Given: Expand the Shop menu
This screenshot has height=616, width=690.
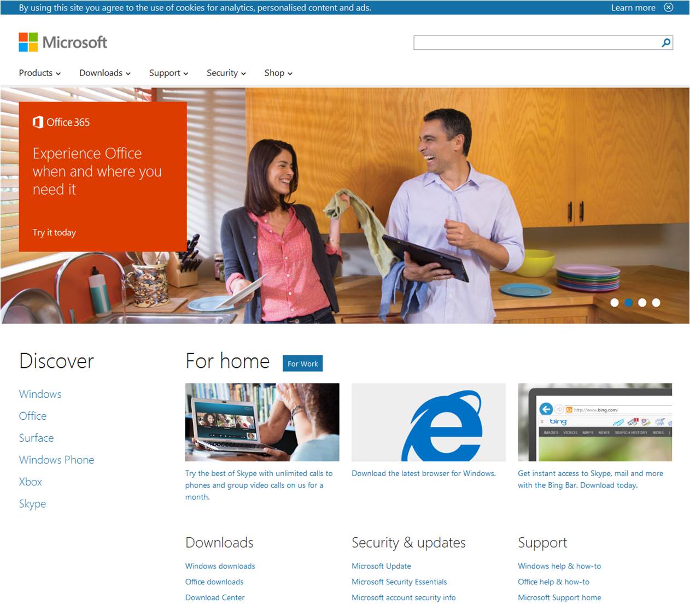Looking at the screenshot, I should (278, 73).
